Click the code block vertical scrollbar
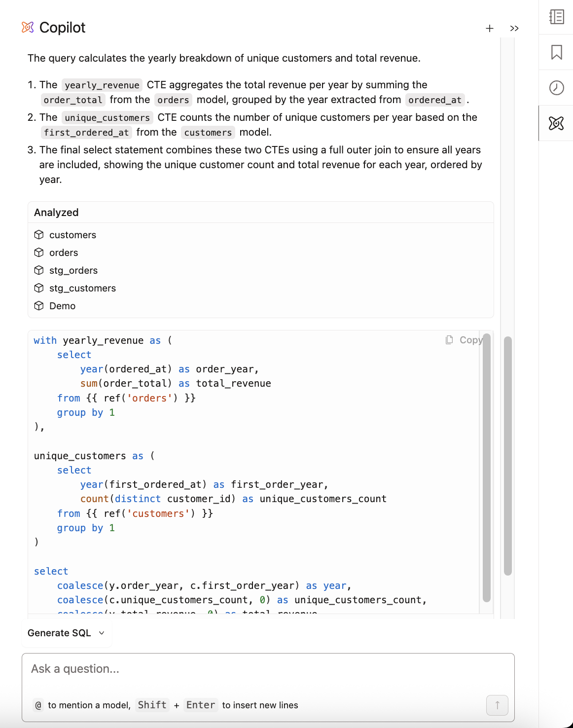 pos(486,469)
